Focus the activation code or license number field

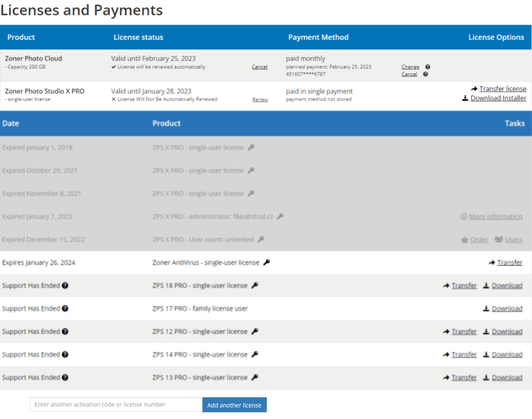point(116,405)
